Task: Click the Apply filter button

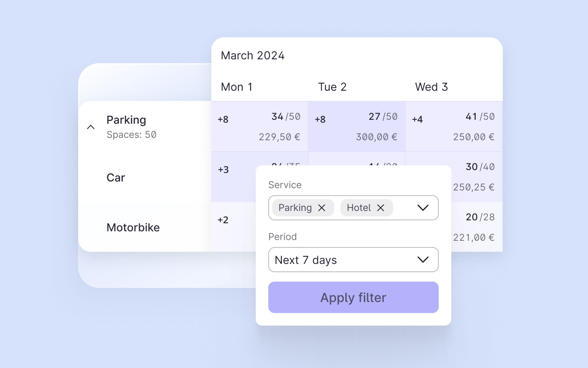Action: (353, 297)
